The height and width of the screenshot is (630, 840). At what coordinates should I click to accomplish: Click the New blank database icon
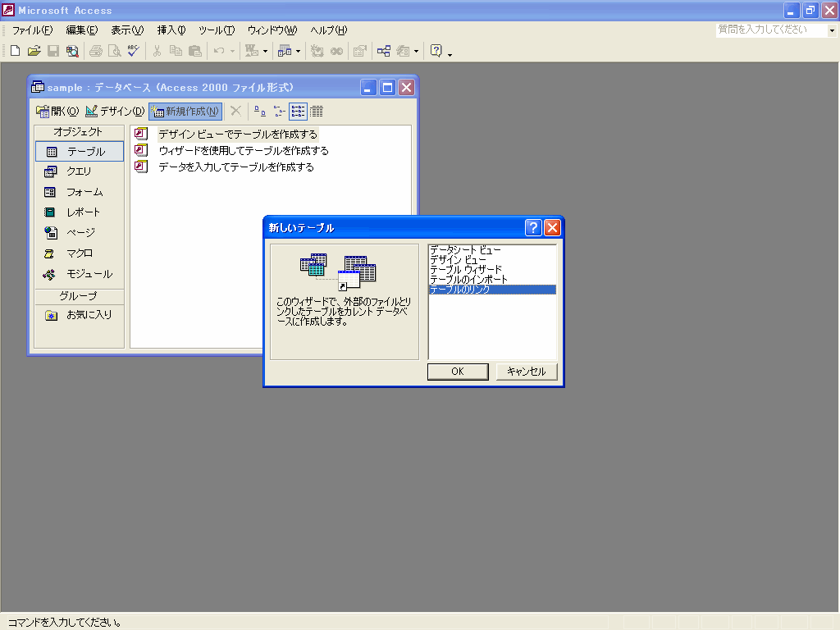tap(15, 51)
